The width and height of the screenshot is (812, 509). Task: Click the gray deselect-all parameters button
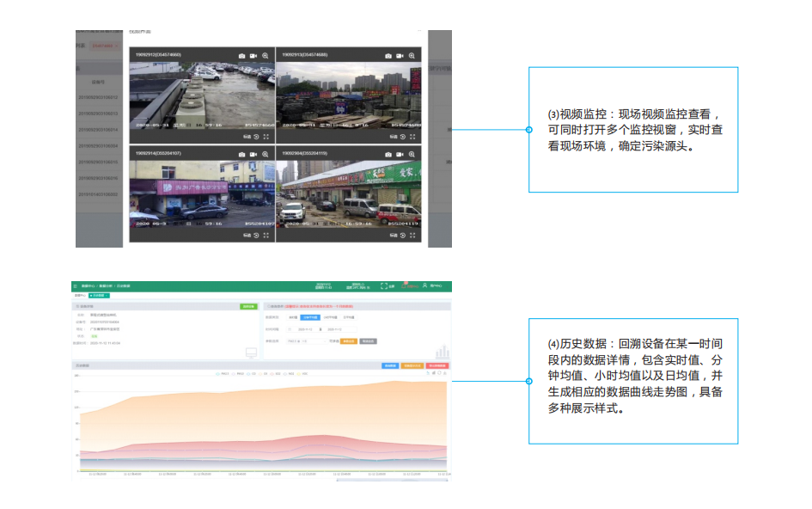[369, 341]
